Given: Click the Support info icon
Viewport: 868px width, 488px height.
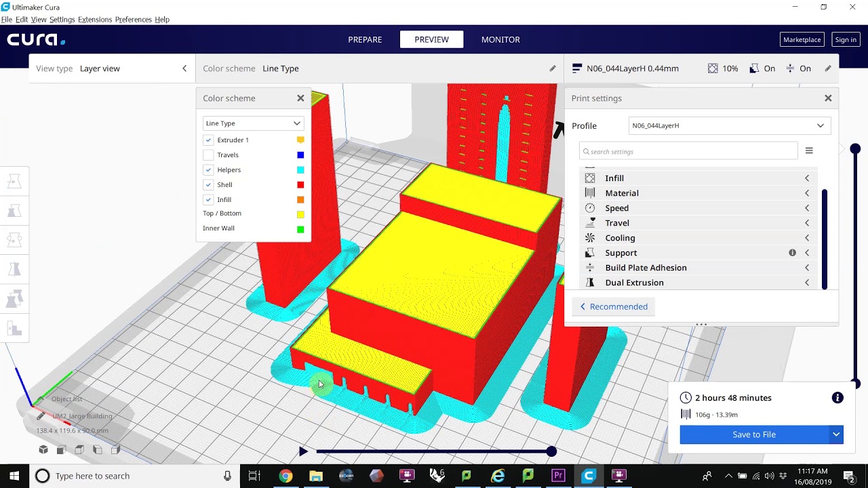Looking at the screenshot, I should [792, 253].
